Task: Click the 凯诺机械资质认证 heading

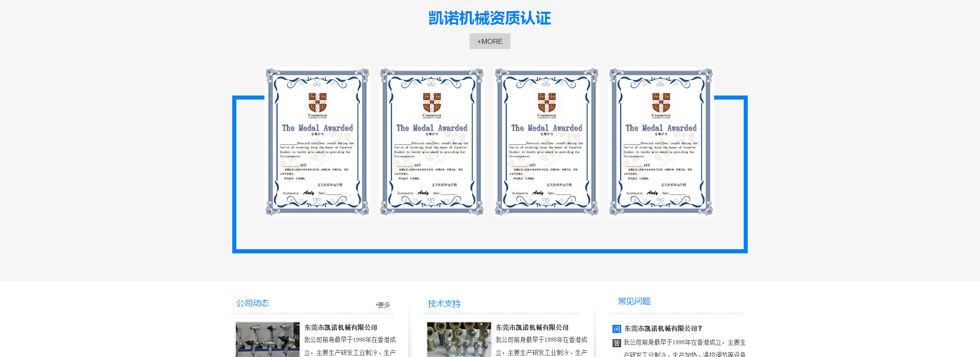Action: (x=489, y=18)
